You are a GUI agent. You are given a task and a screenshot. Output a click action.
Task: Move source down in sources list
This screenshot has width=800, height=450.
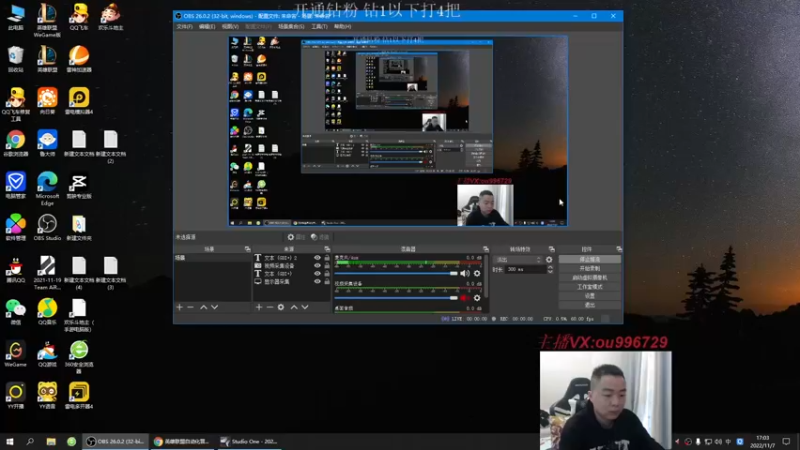[x=305, y=307]
